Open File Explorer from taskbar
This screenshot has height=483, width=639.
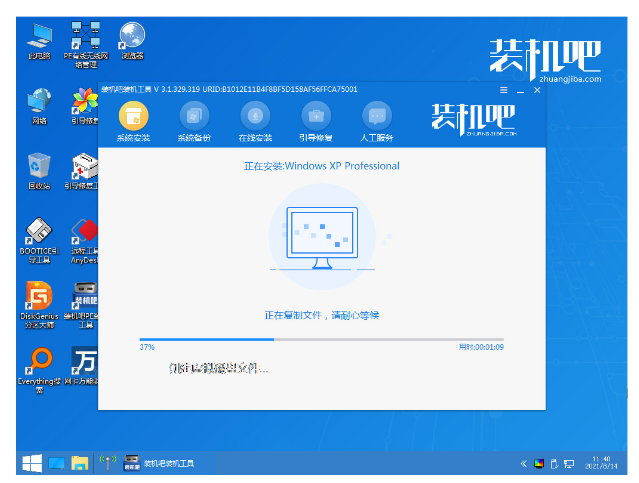coord(80,463)
